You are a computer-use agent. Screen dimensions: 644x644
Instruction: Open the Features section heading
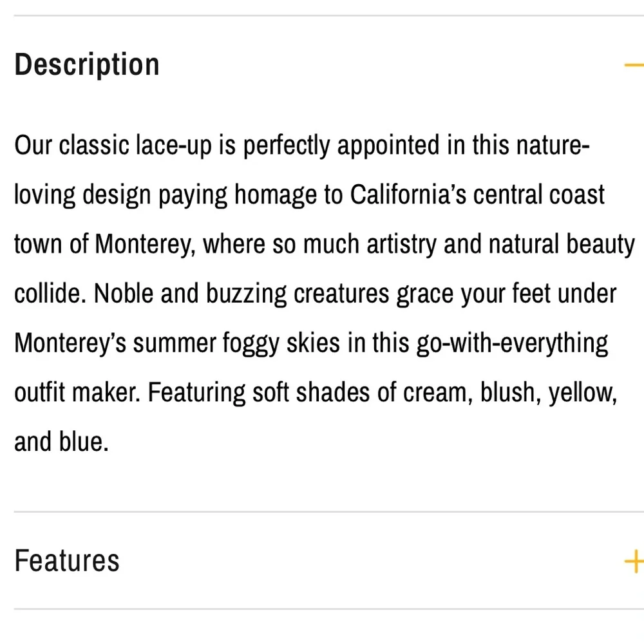67,561
